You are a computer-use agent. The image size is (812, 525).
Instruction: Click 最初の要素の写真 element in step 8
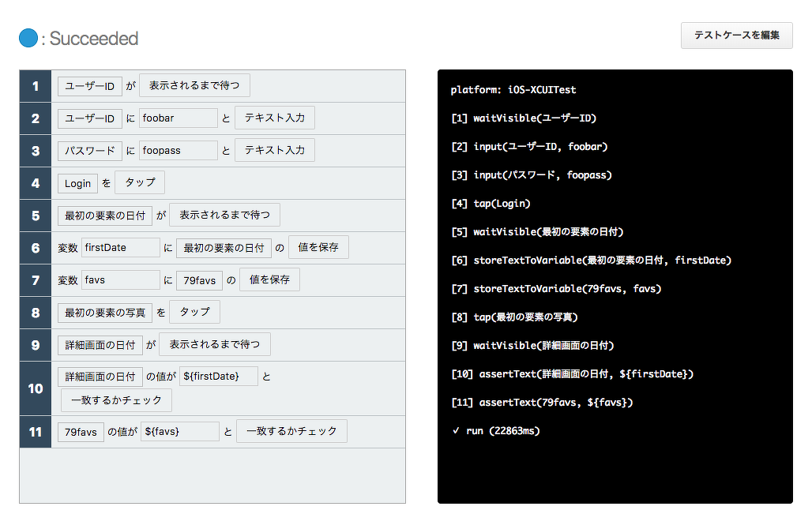pos(104,313)
